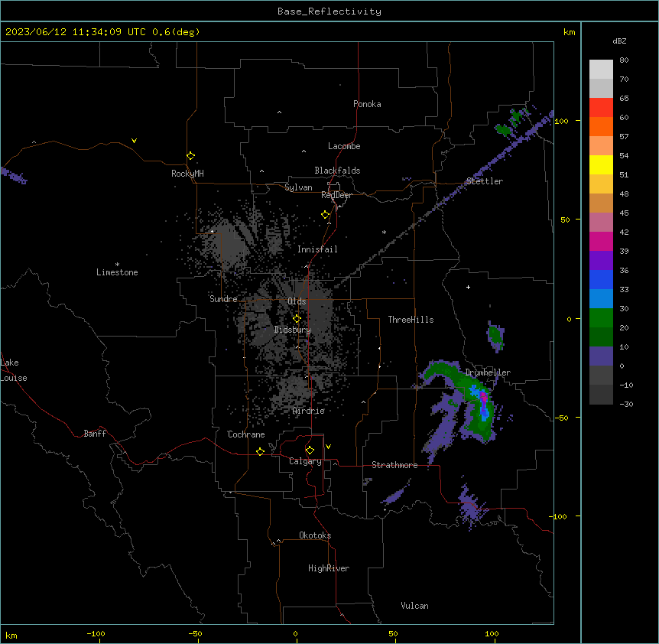Click the dark orange 57-60 dBZ legend swatch
Viewport: 659px width, 644px height.
601,126
